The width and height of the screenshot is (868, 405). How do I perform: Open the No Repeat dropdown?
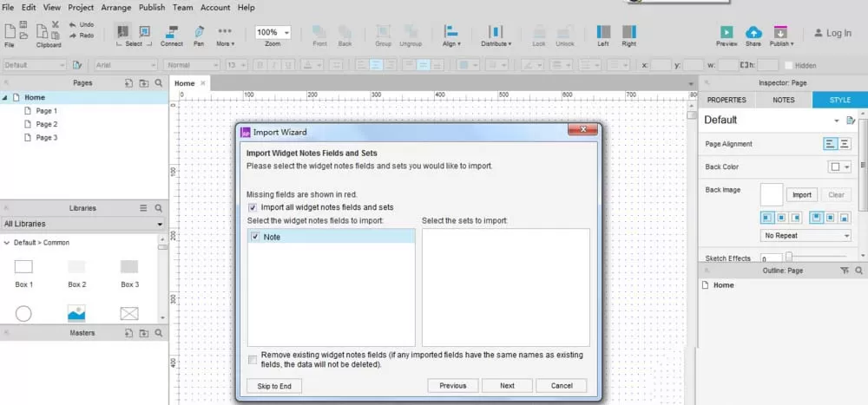coord(806,236)
